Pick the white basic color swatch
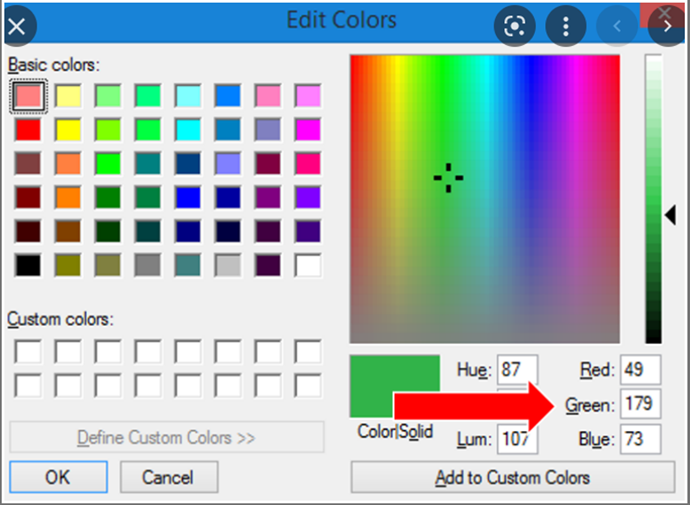Image resolution: width=690 pixels, height=505 pixels. (x=308, y=266)
